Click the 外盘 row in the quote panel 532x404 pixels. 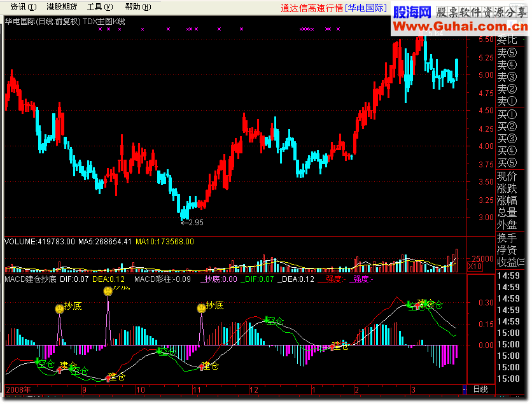coord(507,225)
